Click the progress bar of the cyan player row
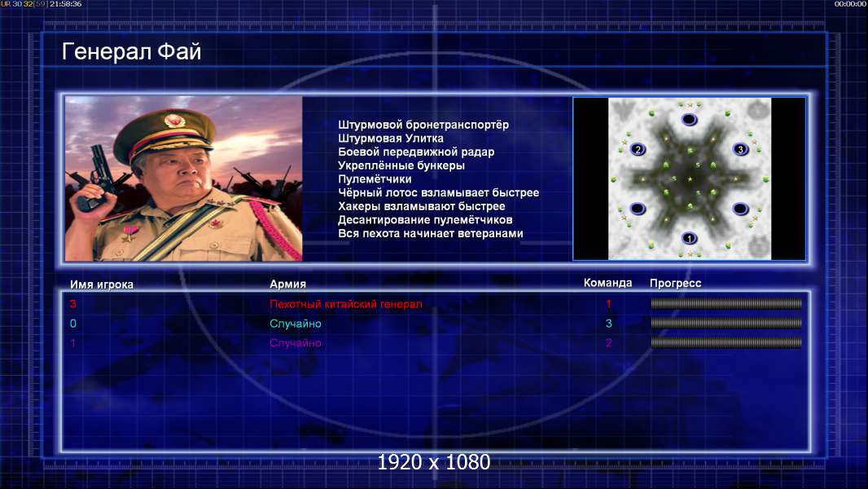The height and width of the screenshot is (489, 868). tap(726, 323)
